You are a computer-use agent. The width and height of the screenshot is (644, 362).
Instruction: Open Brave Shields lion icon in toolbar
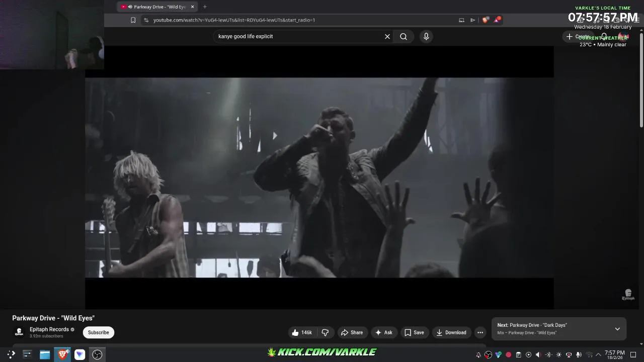(485, 20)
